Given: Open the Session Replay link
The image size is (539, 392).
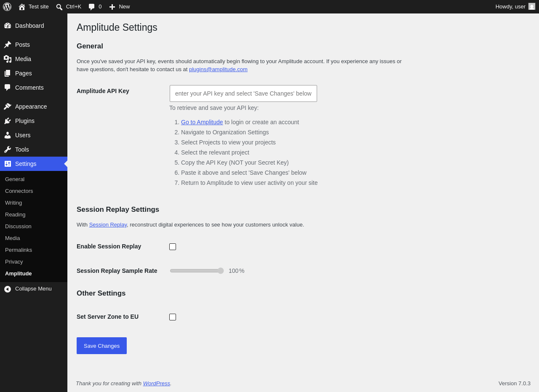Looking at the screenshot, I should pos(108,225).
